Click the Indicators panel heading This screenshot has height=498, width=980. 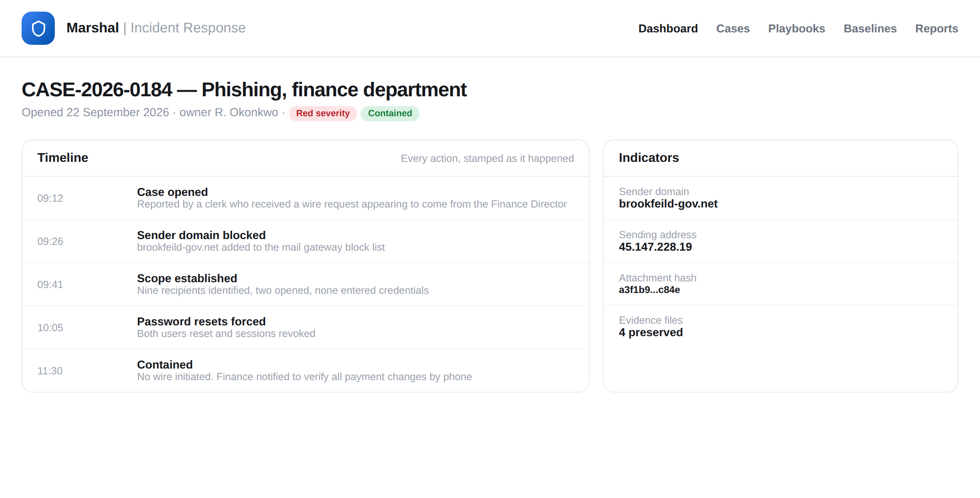click(x=649, y=158)
